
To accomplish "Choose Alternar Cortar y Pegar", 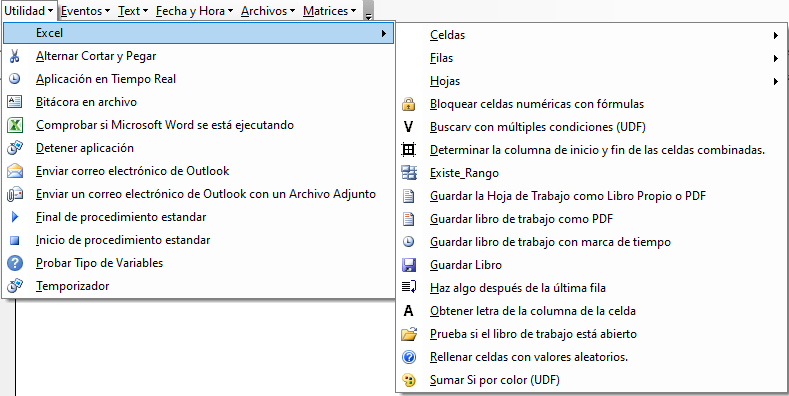I will click(x=199, y=56).
